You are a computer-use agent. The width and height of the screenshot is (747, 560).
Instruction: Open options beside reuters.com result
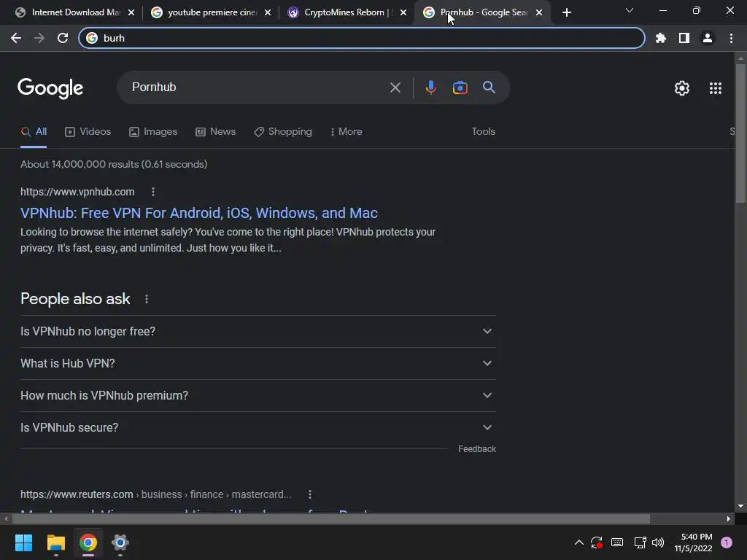309,494
